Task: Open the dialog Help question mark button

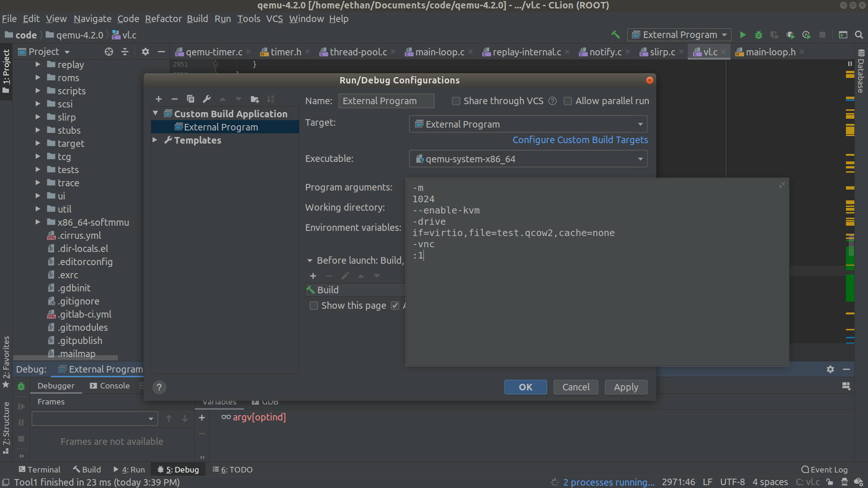Action: (159, 387)
